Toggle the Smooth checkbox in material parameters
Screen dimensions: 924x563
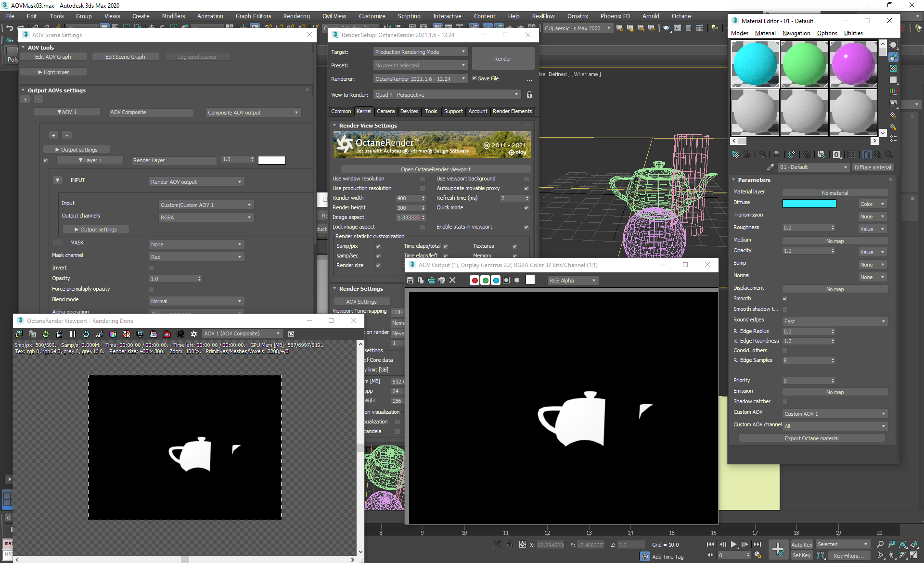point(785,299)
